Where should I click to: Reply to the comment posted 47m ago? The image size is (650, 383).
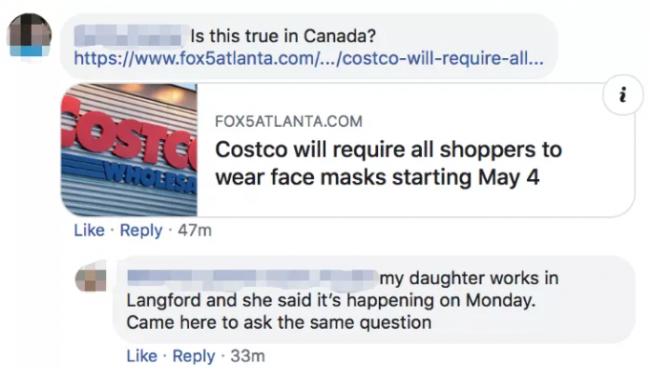click(141, 230)
